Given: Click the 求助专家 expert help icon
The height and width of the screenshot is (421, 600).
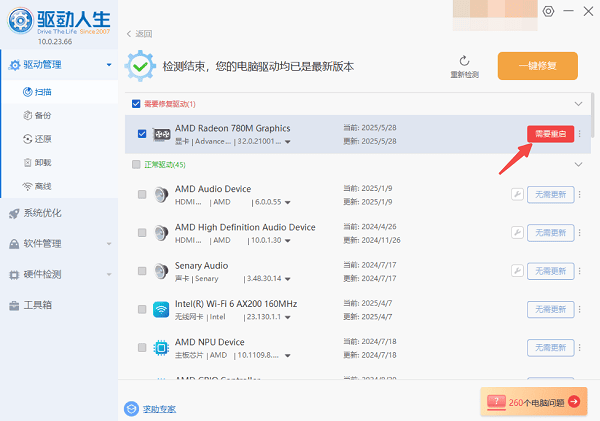Looking at the screenshot, I should pos(131,409).
